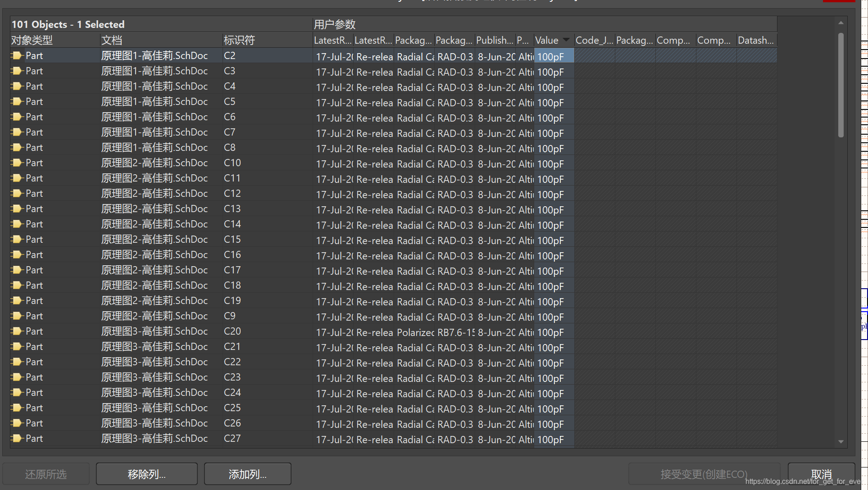Image resolution: width=868 pixels, height=490 pixels.
Task: Click the scrollbar down arrow
Action: (841, 442)
